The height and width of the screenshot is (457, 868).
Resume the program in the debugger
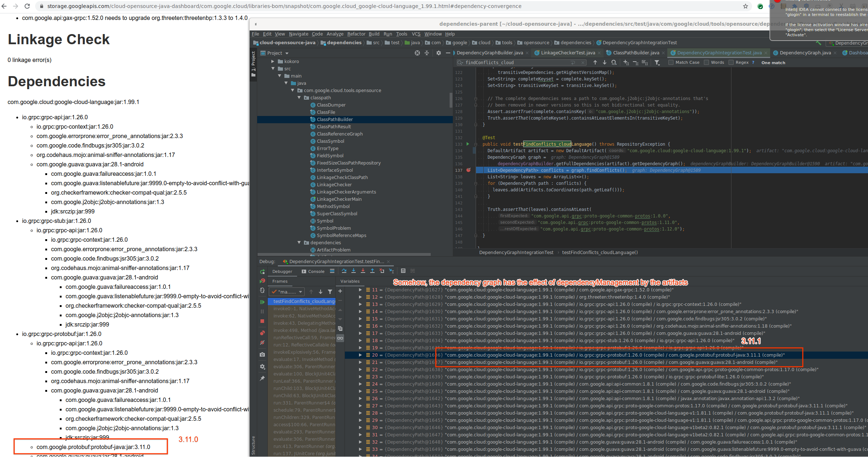tap(262, 302)
